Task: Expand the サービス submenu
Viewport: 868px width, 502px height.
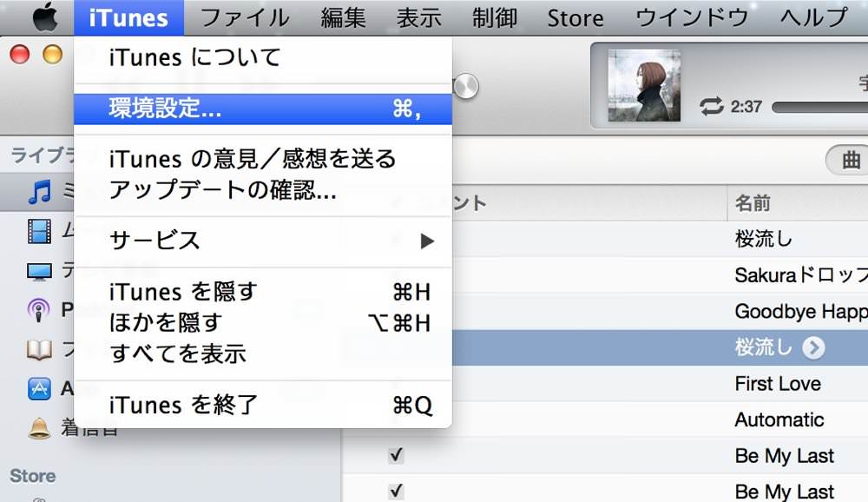Action: coord(263,241)
